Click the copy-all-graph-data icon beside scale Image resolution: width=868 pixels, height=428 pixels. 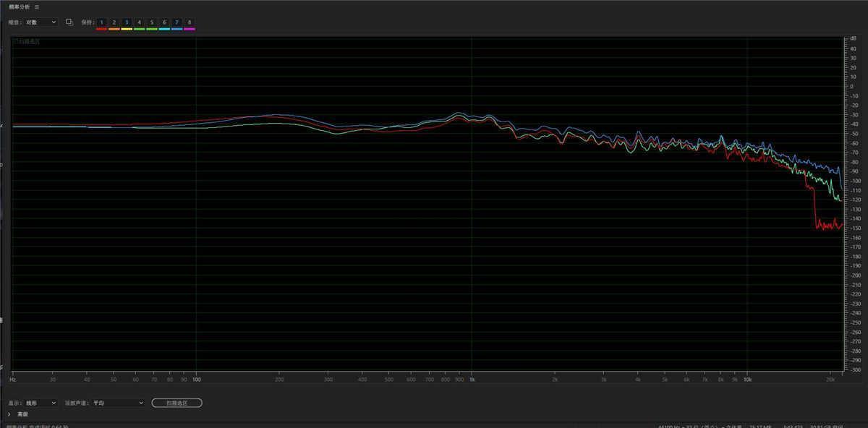(69, 22)
